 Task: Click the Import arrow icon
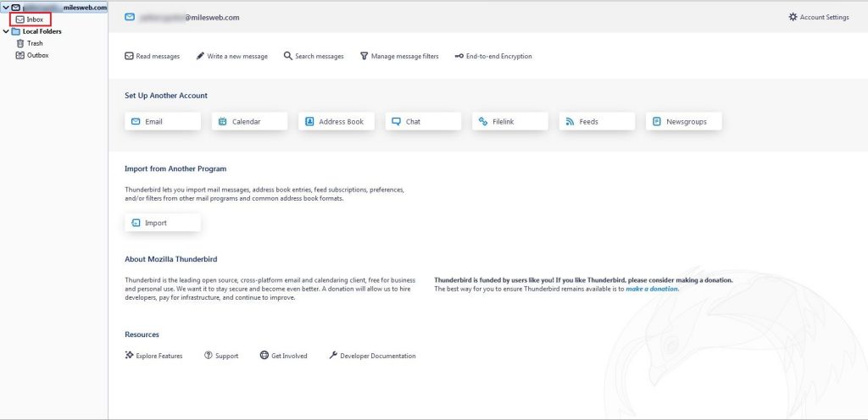[x=136, y=223]
